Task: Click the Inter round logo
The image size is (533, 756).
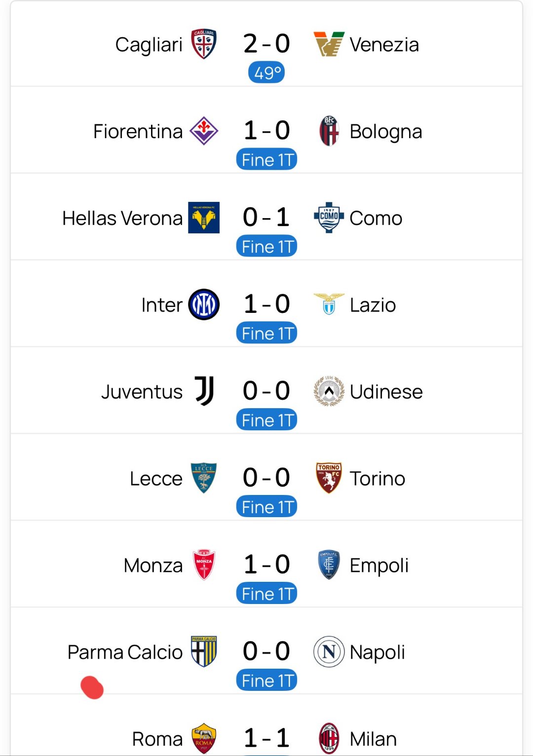Action: tap(204, 304)
